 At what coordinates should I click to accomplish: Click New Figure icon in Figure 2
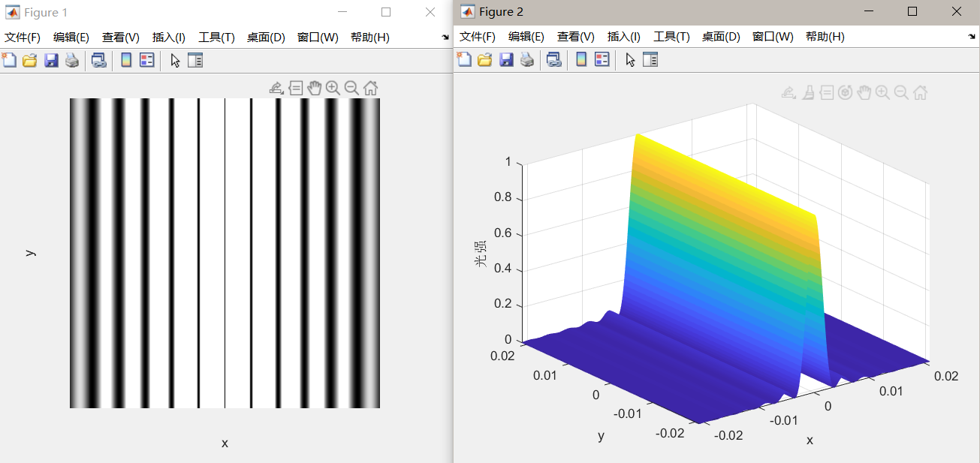(464, 60)
